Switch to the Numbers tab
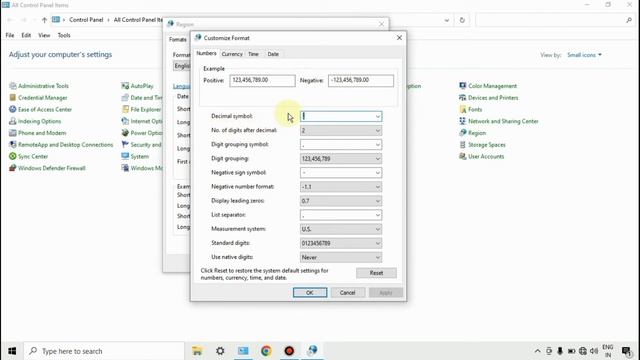The height and width of the screenshot is (360, 640). click(206, 53)
